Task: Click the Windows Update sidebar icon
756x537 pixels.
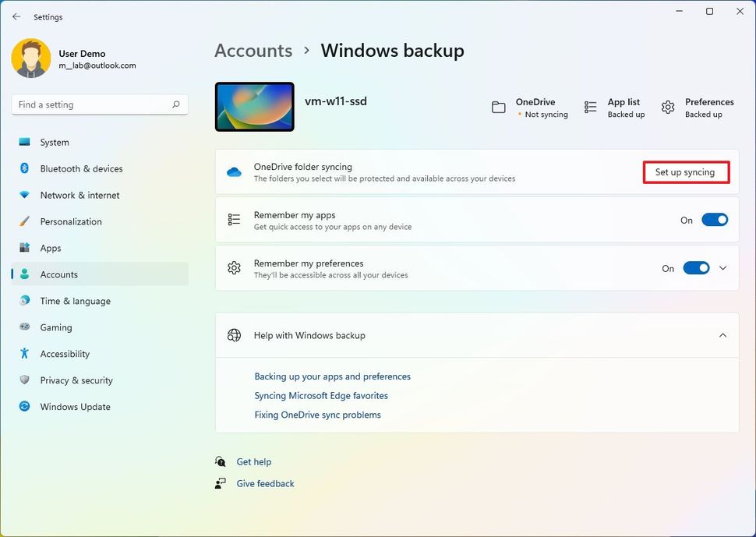Action: click(x=25, y=407)
